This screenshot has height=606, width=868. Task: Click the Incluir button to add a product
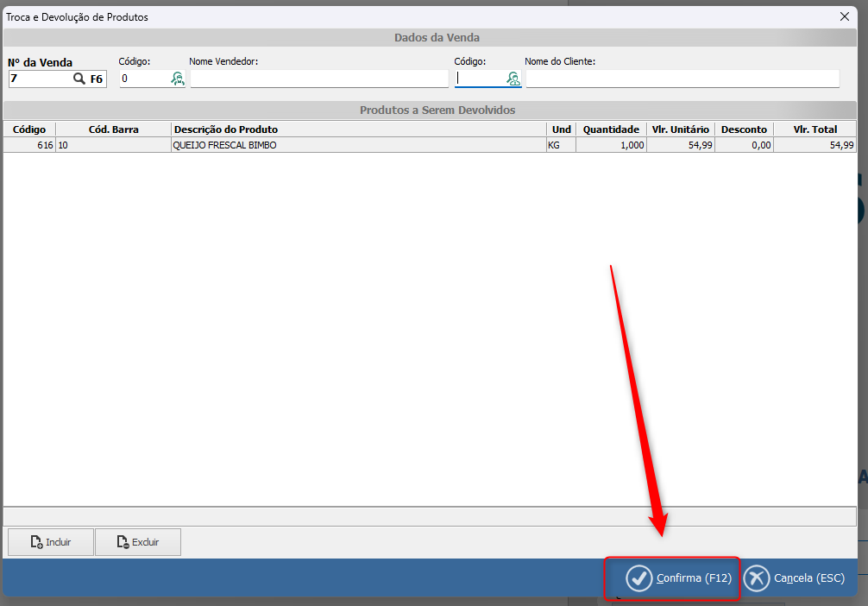[51, 542]
